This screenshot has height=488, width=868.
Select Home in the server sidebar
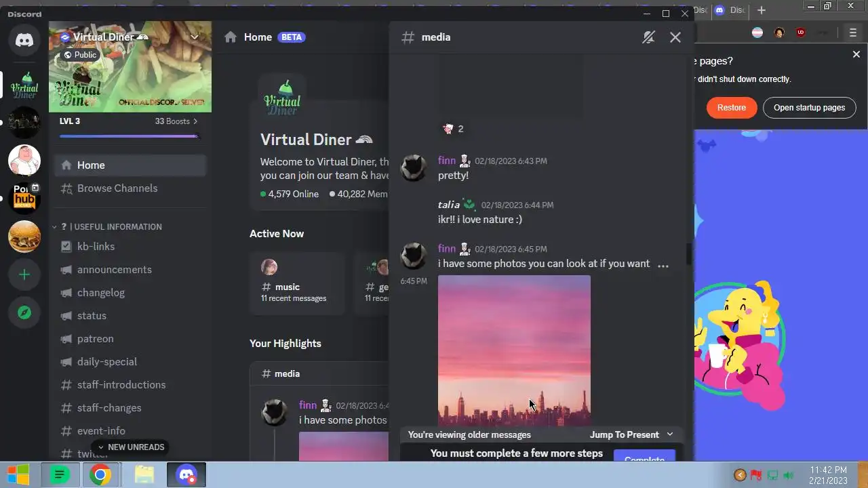pyautogui.click(x=130, y=165)
